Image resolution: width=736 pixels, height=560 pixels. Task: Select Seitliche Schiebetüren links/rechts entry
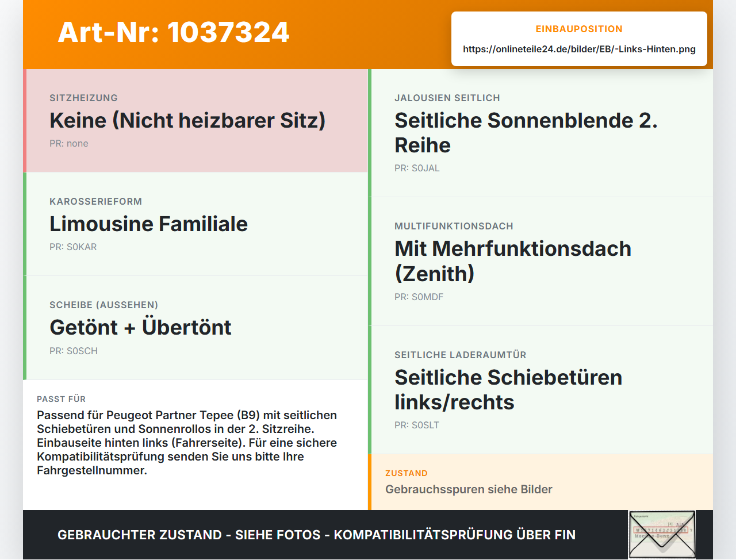[540, 390]
